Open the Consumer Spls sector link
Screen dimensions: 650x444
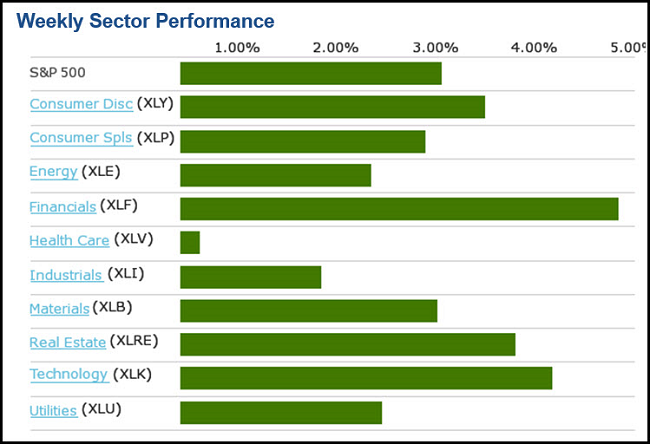click(81, 138)
